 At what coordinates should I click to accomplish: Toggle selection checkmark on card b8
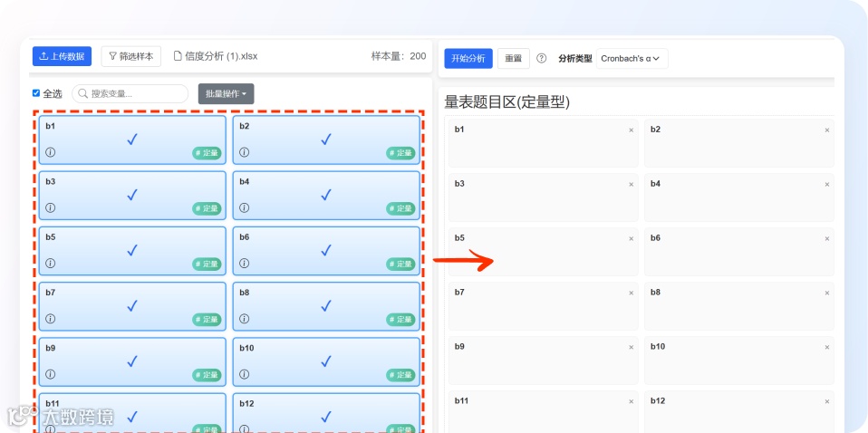coord(326,305)
